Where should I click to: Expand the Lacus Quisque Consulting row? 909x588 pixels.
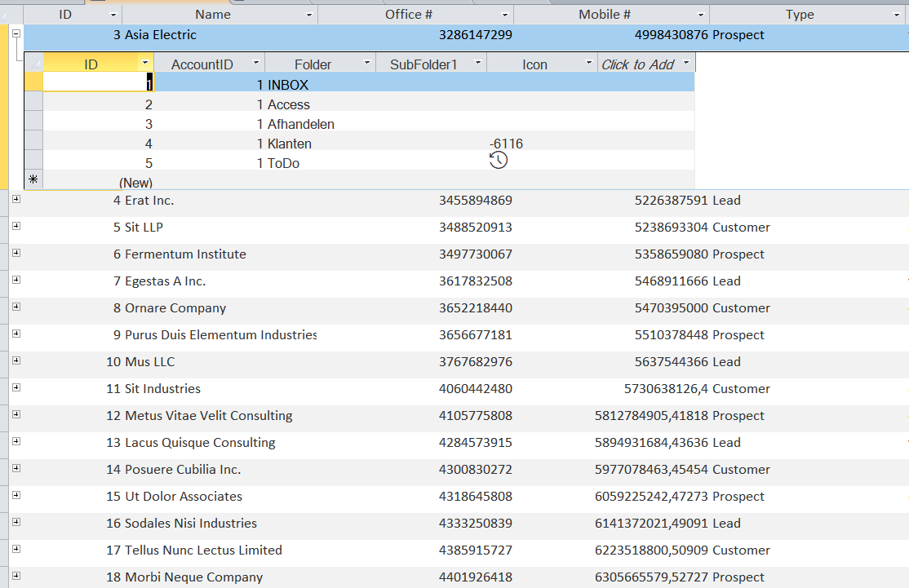tap(16, 441)
